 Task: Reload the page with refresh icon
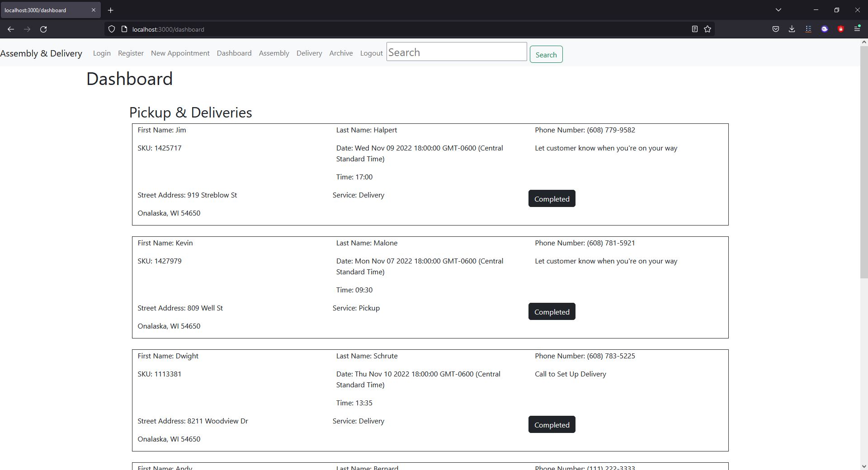point(43,29)
